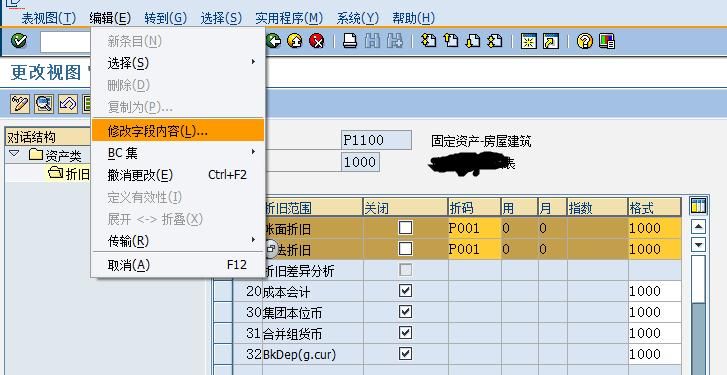Open the 编辑(E) menu
This screenshot has height=375, width=727.
(x=110, y=18)
